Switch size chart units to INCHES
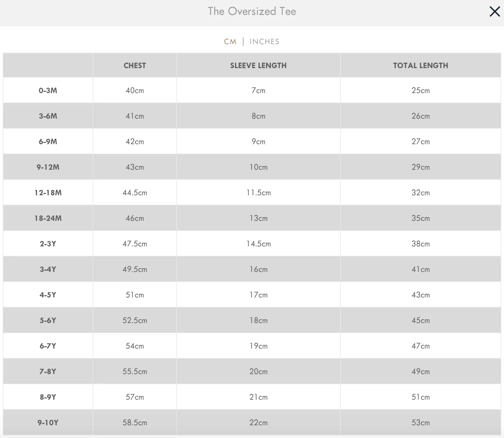The width and height of the screenshot is (504, 438). [264, 42]
